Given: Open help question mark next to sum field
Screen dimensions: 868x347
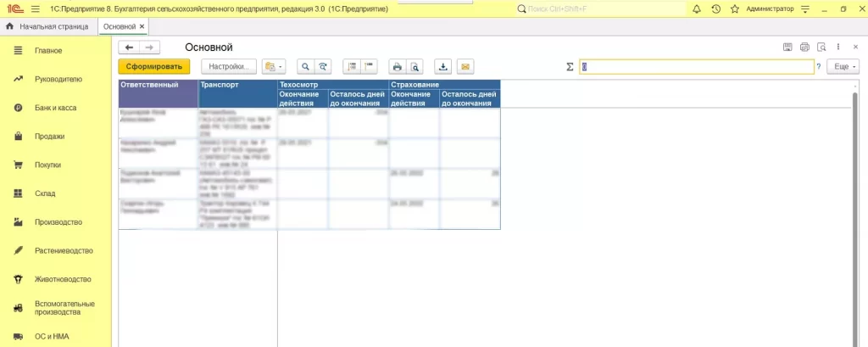Looking at the screenshot, I should [x=819, y=67].
